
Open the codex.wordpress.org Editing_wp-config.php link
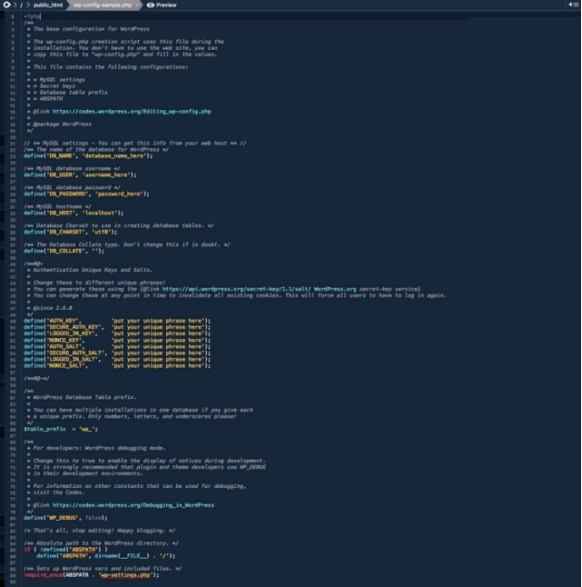pos(132,112)
